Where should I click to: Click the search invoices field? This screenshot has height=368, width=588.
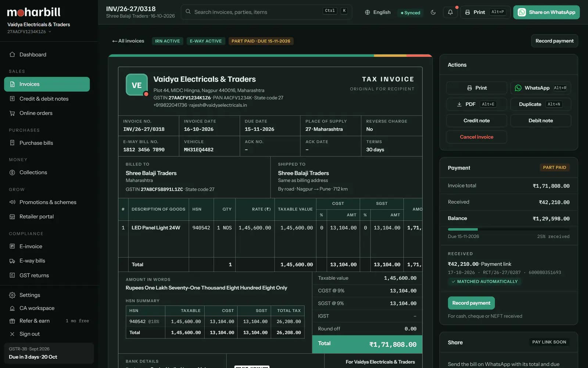coord(266,12)
